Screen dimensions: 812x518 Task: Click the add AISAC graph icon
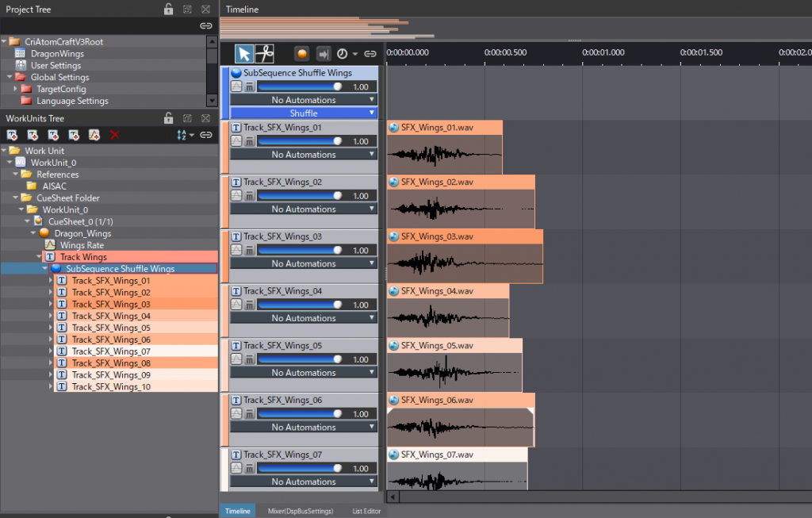pos(94,135)
